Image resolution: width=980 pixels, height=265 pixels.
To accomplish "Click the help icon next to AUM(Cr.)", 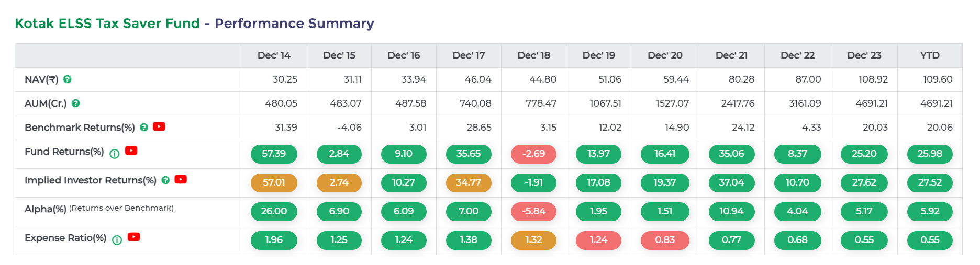I will tap(76, 103).
